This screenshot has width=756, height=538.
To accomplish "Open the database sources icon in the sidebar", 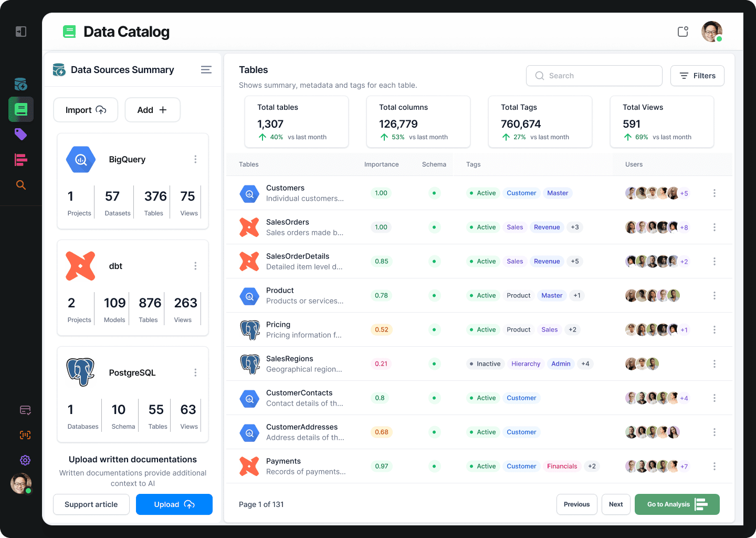I will pos(20,84).
